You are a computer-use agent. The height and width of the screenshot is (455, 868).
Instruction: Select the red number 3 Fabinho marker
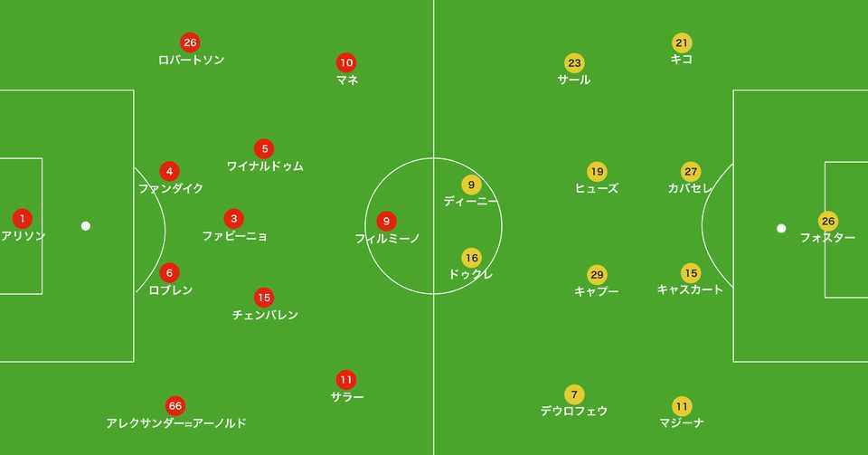pos(234,218)
